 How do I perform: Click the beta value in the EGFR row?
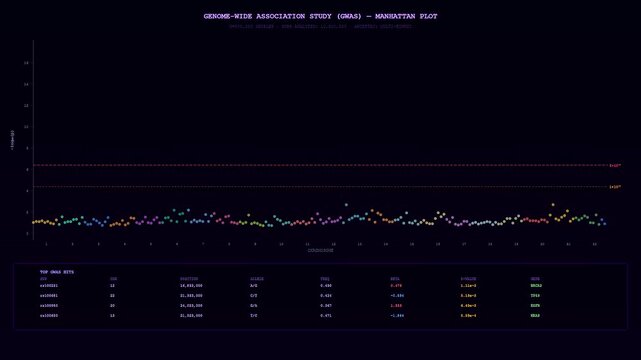pyautogui.click(x=396, y=306)
